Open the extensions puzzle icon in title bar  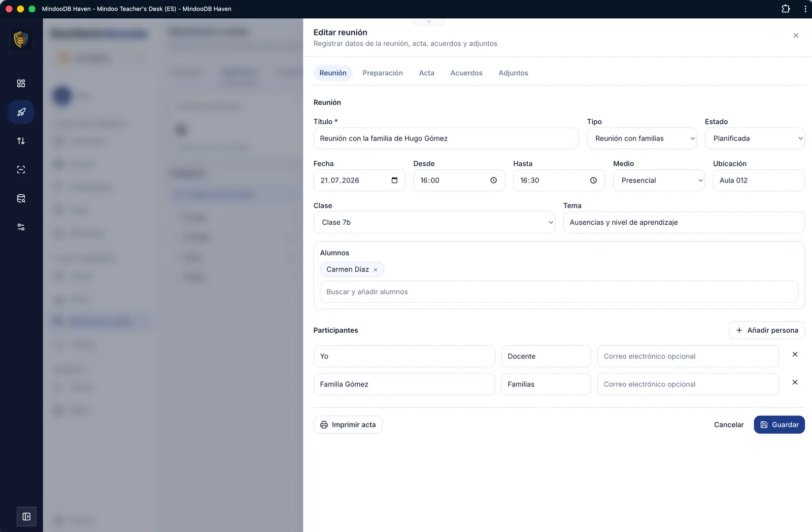point(786,9)
